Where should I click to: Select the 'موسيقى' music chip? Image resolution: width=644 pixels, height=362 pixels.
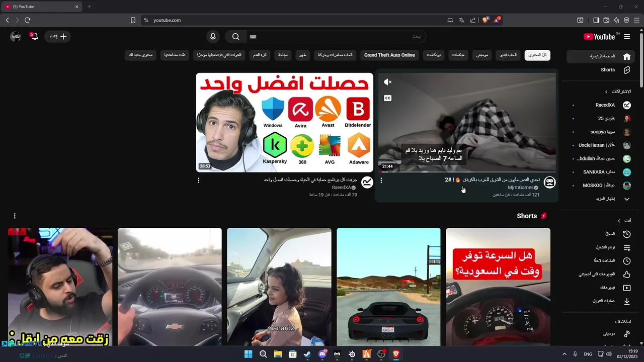pyautogui.click(x=482, y=55)
